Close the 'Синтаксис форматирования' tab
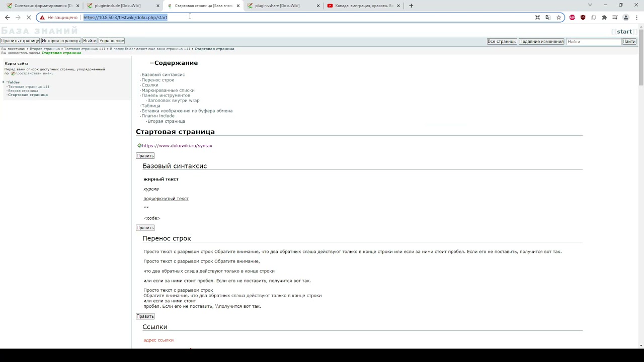This screenshot has width=644, height=362. click(x=77, y=6)
